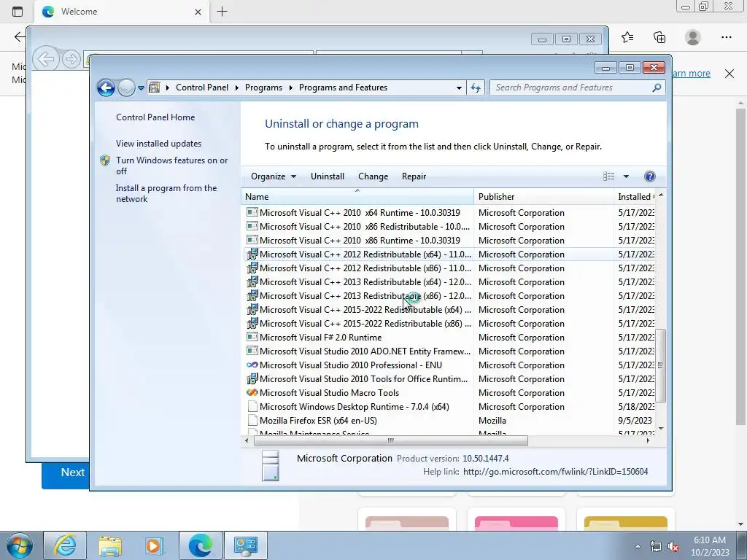747x560 pixels.
Task: Sort by the Name column header
Action: tap(357, 197)
